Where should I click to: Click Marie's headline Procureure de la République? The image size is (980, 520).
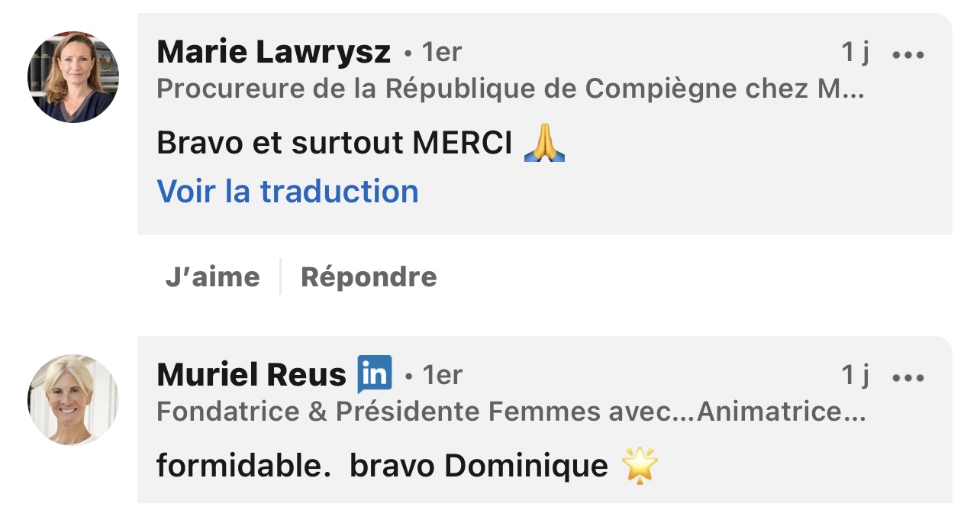point(510,89)
